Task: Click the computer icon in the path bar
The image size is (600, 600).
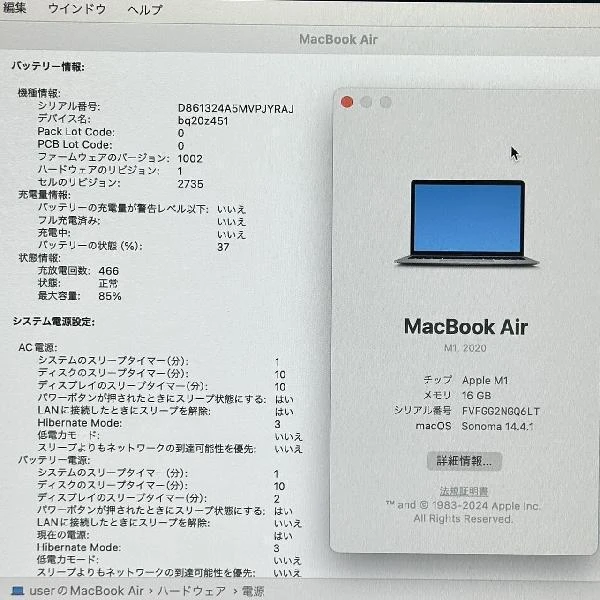Action: [x=18, y=591]
